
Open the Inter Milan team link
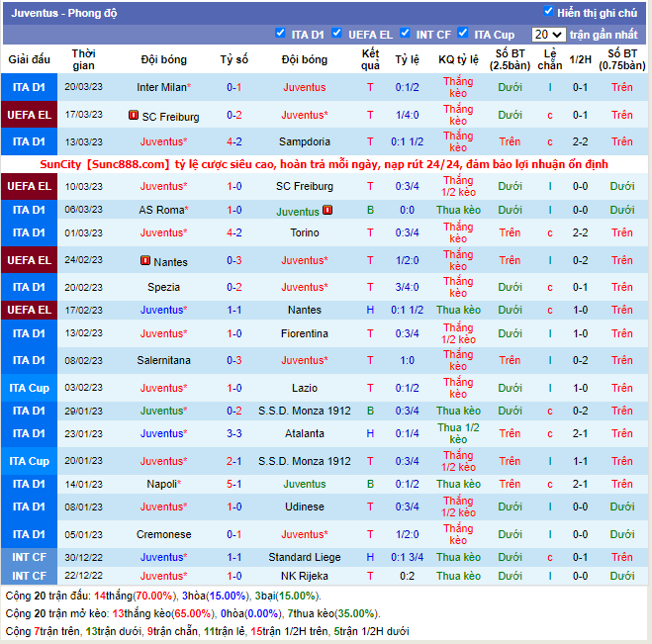click(163, 87)
